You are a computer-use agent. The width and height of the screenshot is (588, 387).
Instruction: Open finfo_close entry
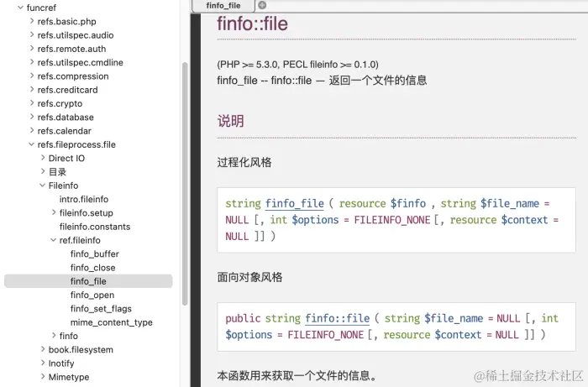[92, 268]
